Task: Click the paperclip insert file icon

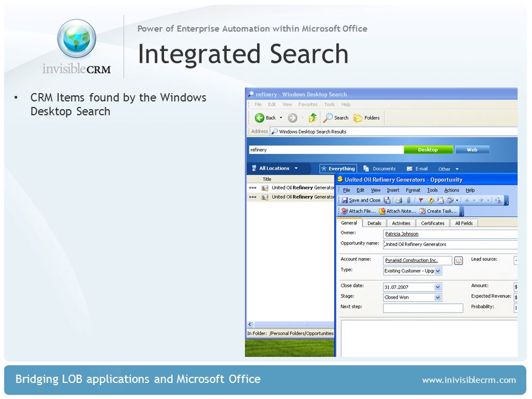Action: click(x=409, y=200)
